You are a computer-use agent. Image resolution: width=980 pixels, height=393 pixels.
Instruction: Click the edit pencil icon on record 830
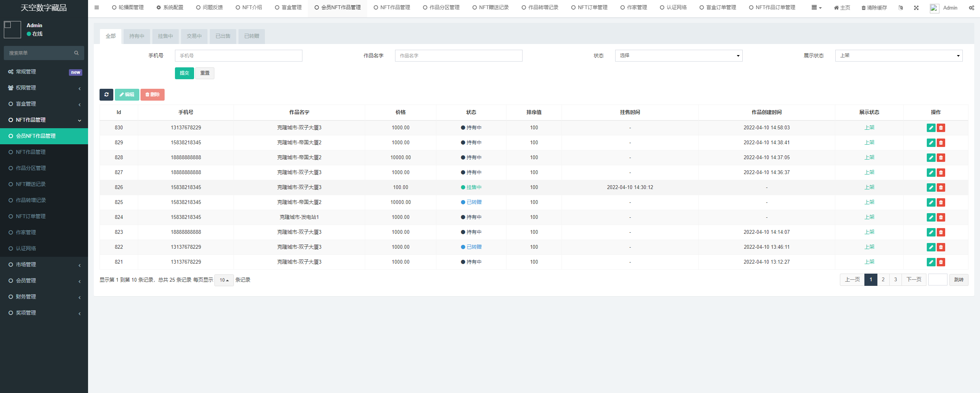click(x=931, y=128)
